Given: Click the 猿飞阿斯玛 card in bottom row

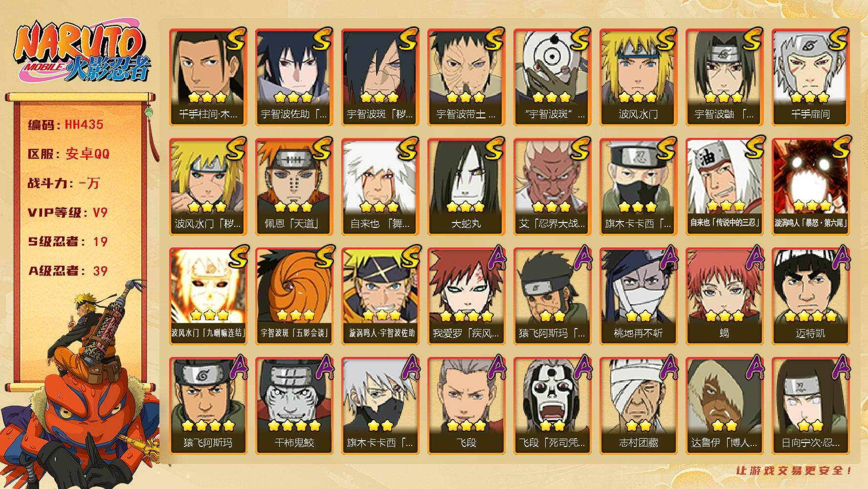Looking at the screenshot, I should pyautogui.click(x=208, y=406).
